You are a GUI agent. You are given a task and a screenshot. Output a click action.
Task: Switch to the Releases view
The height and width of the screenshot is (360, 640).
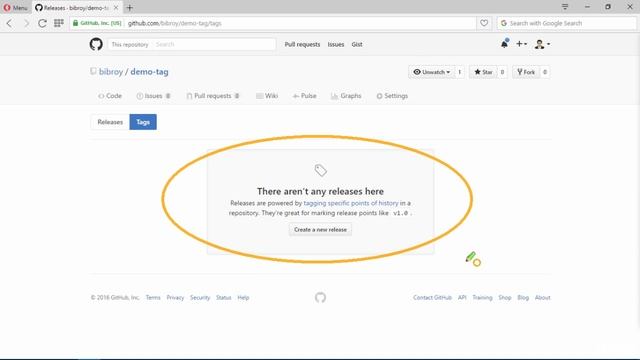(110, 122)
